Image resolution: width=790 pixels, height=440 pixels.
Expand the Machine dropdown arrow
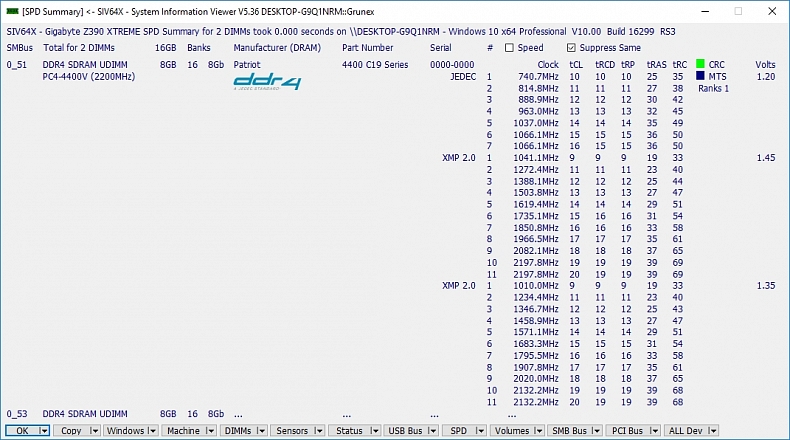209,431
